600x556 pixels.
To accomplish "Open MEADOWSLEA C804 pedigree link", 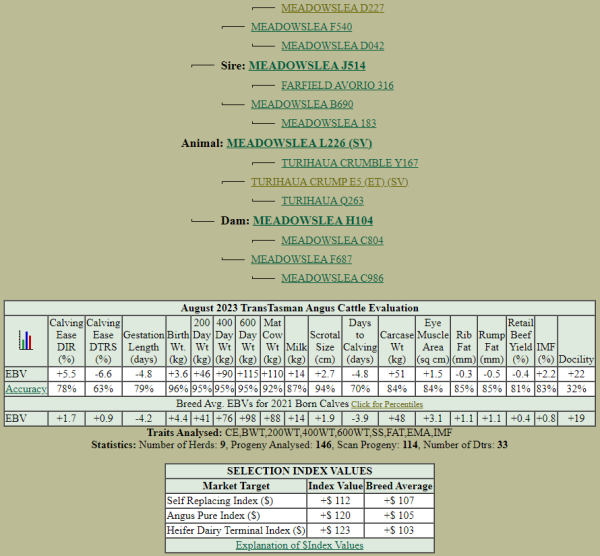I will click(x=332, y=240).
